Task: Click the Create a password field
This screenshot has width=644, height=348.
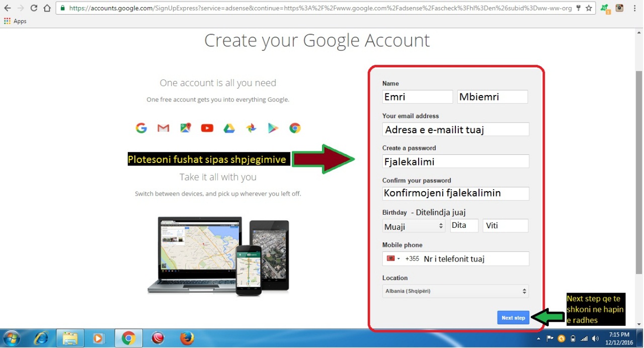Action: [456, 161]
